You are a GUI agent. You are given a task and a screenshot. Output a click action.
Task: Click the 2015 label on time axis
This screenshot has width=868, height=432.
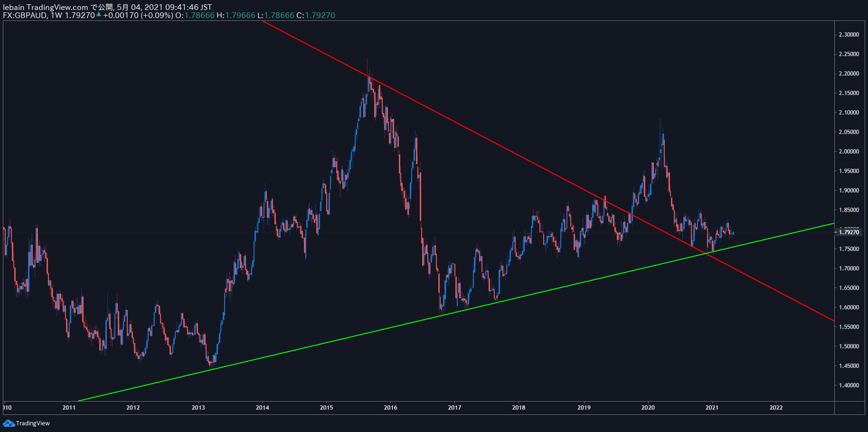326,408
